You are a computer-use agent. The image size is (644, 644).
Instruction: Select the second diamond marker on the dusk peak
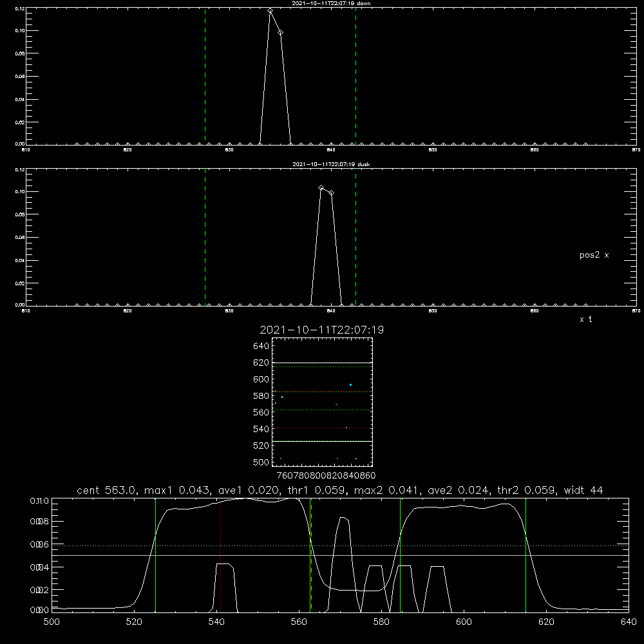(x=331, y=193)
